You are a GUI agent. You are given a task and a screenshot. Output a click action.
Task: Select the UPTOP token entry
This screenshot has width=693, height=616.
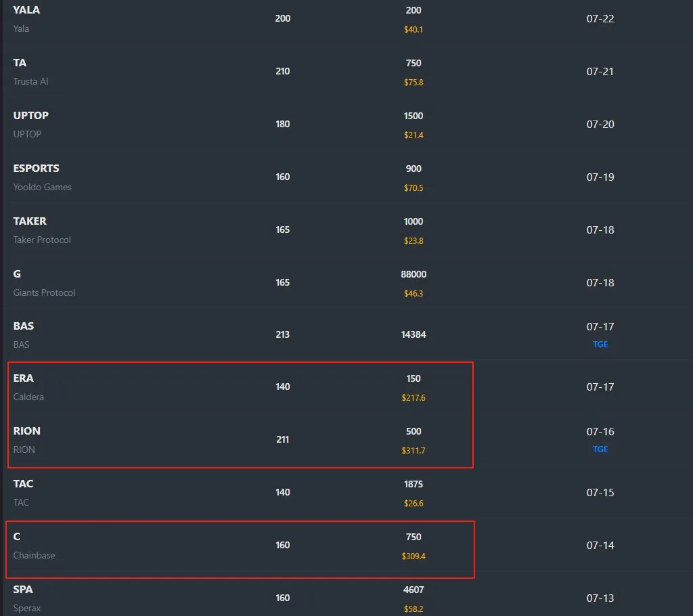[x=30, y=116]
